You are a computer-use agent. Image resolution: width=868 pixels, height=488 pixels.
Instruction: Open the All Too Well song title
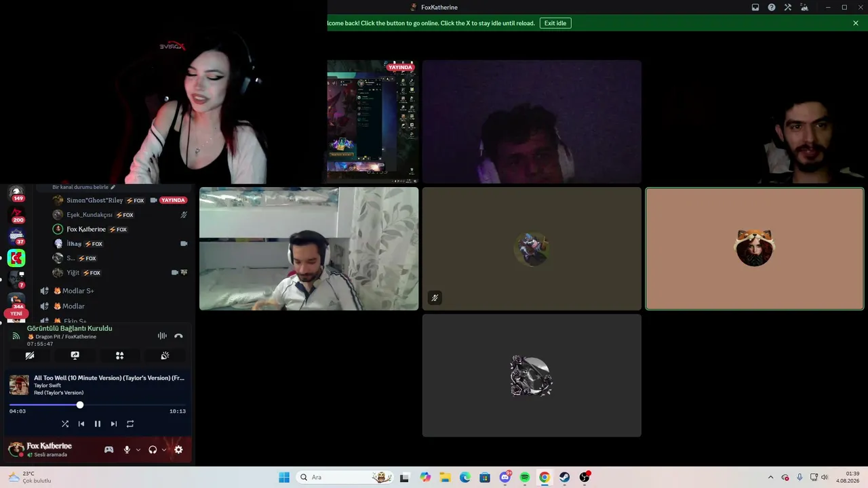109,378
